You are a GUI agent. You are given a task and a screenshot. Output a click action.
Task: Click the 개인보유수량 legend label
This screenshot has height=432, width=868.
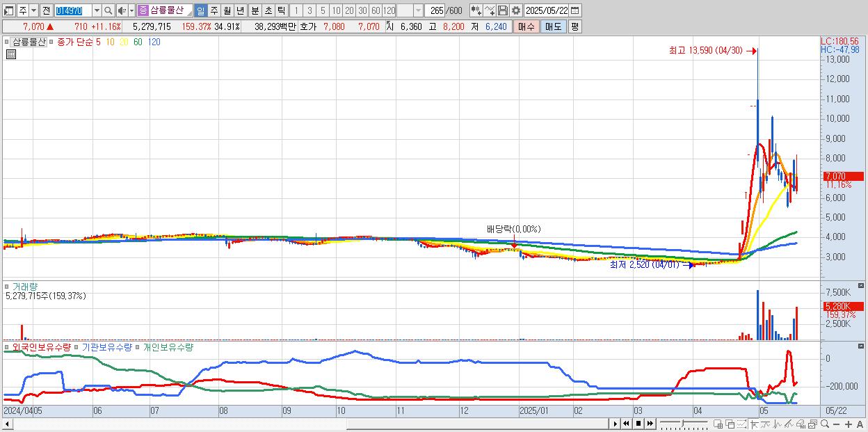(x=168, y=346)
